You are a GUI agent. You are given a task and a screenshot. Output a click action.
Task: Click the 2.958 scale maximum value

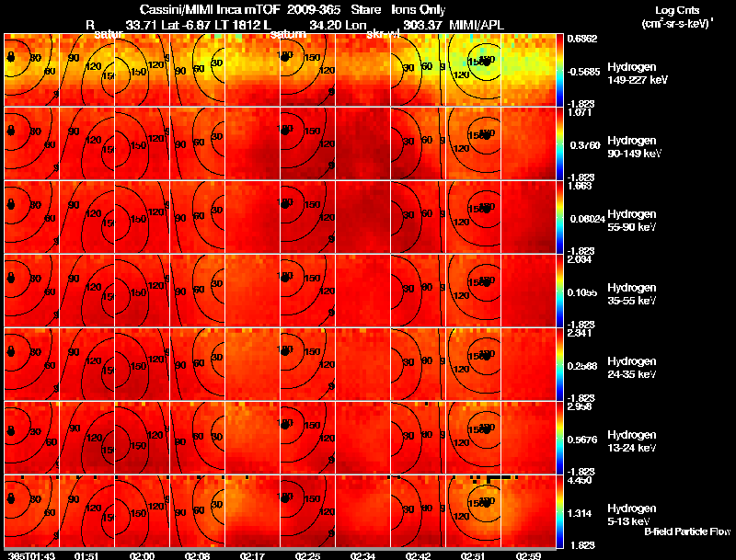580,407
